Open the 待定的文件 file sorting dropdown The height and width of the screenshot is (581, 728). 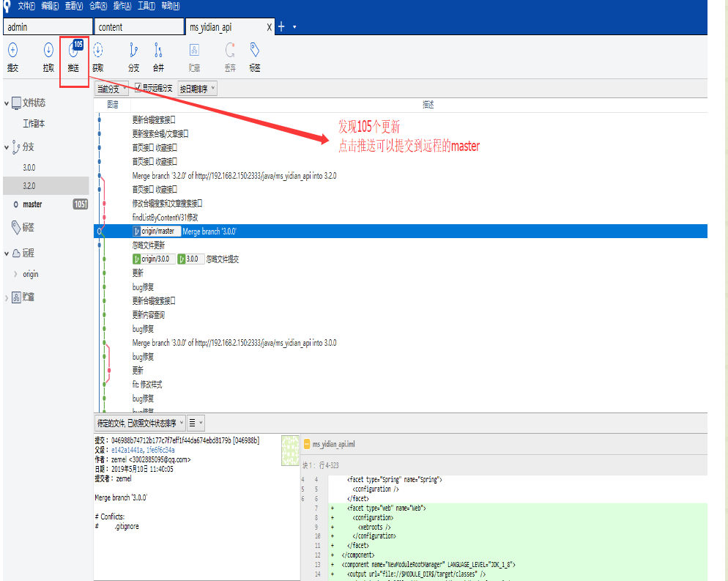click(x=139, y=423)
